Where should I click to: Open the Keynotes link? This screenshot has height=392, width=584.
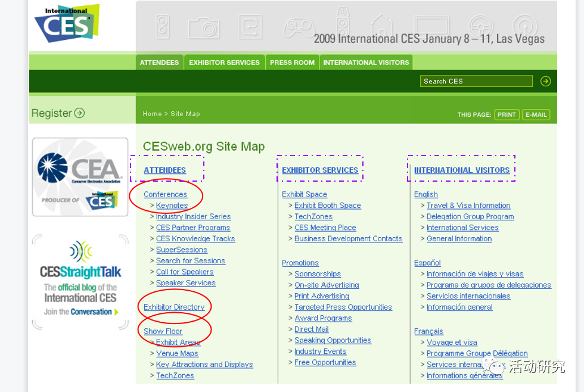[x=172, y=206]
